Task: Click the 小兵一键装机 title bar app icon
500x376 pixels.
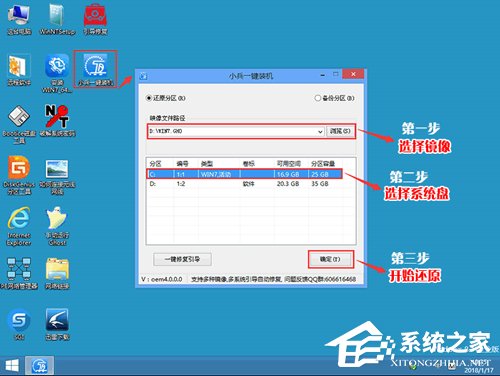Action: click(x=144, y=76)
